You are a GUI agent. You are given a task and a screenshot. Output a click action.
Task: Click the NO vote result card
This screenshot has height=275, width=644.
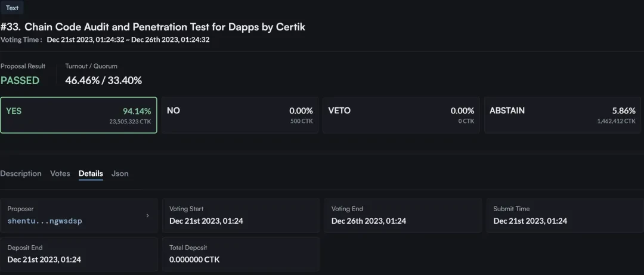[240, 115]
